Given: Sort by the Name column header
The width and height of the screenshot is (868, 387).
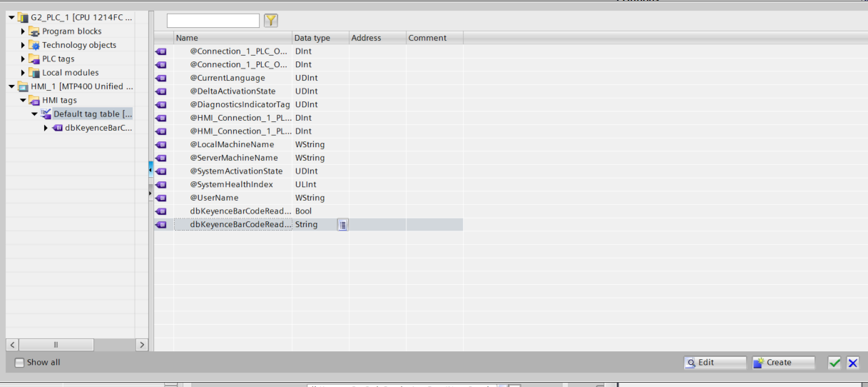Looking at the screenshot, I should click(x=233, y=38).
